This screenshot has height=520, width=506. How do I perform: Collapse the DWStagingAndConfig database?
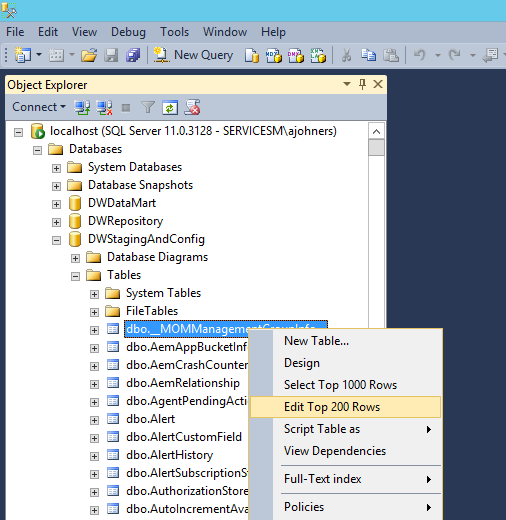click(56, 240)
